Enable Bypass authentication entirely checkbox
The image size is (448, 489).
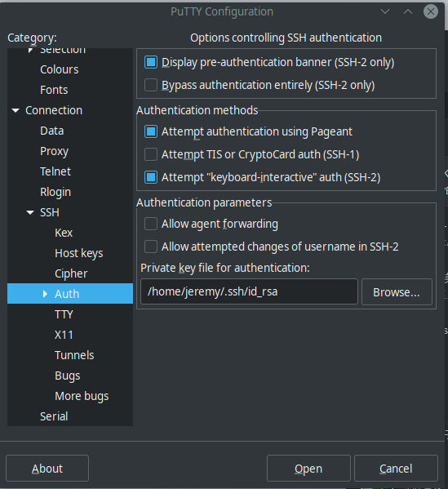pyautogui.click(x=151, y=85)
